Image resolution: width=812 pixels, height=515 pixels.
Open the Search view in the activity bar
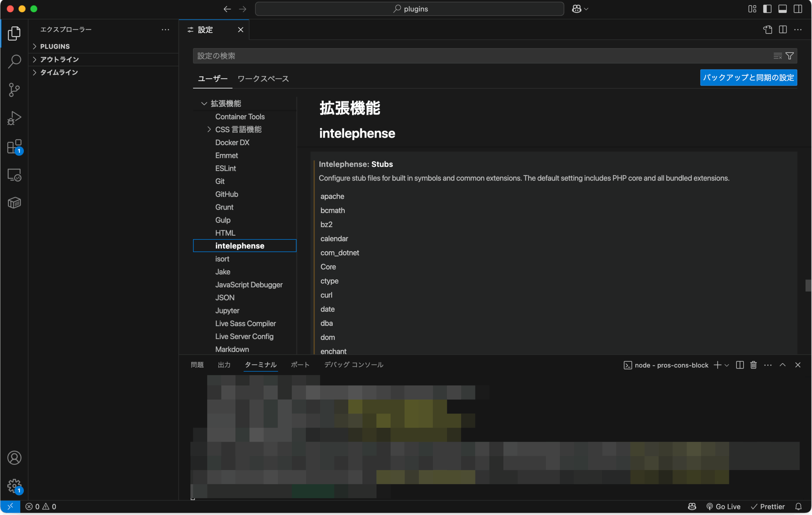tap(14, 61)
